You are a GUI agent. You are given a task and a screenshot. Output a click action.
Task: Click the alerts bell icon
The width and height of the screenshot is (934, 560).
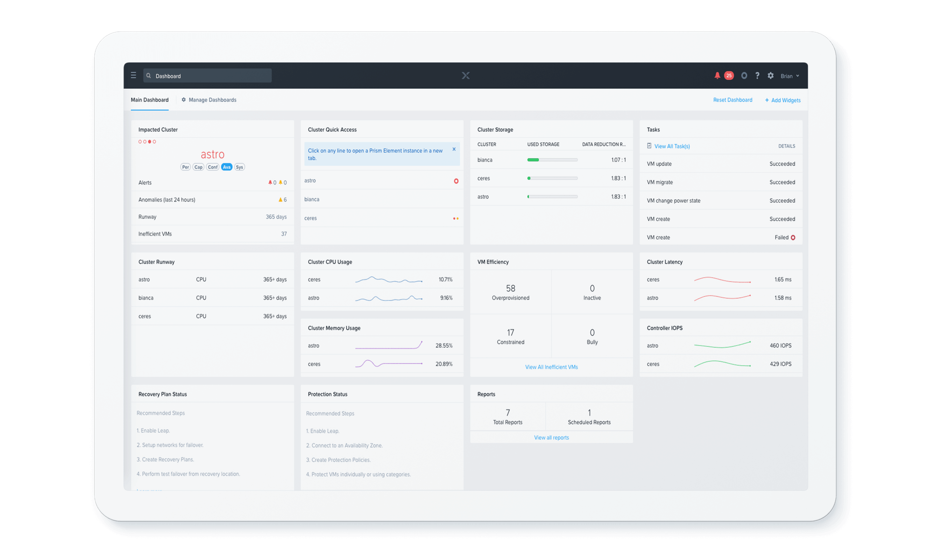point(717,76)
